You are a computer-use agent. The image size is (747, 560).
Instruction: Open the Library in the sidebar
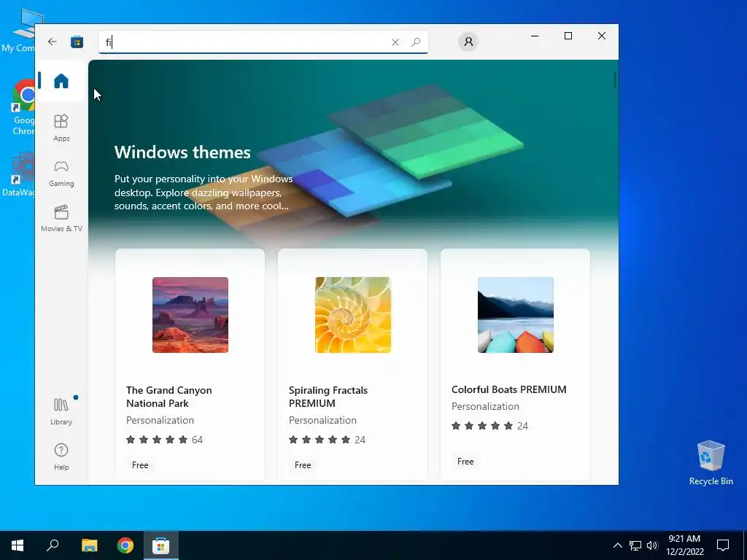pyautogui.click(x=61, y=411)
